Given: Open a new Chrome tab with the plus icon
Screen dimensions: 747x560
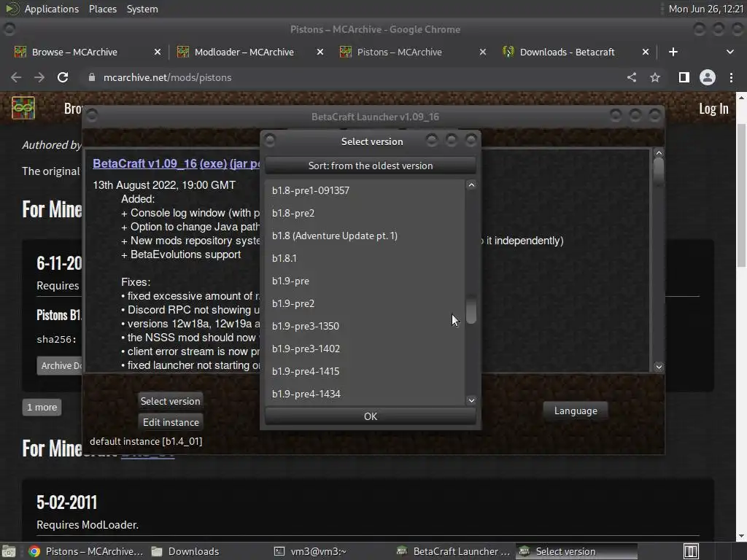Looking at the screenshot, I should (x=673, y=52).
